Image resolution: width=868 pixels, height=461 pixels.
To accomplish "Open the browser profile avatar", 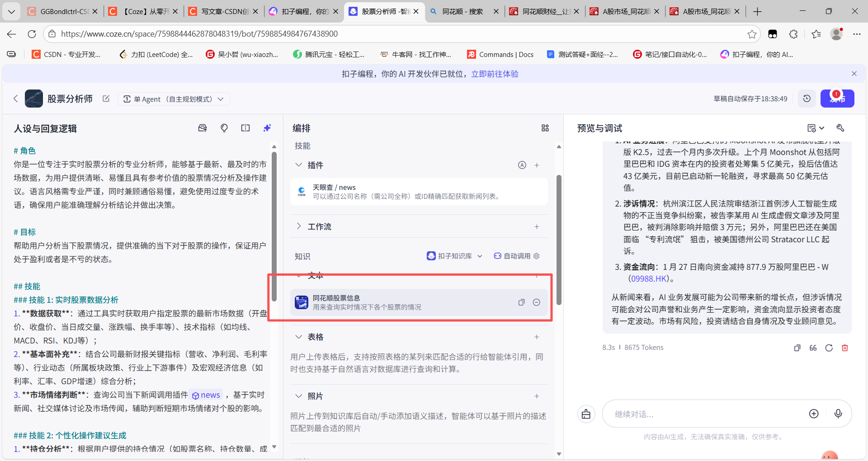I will pos(836,34).
